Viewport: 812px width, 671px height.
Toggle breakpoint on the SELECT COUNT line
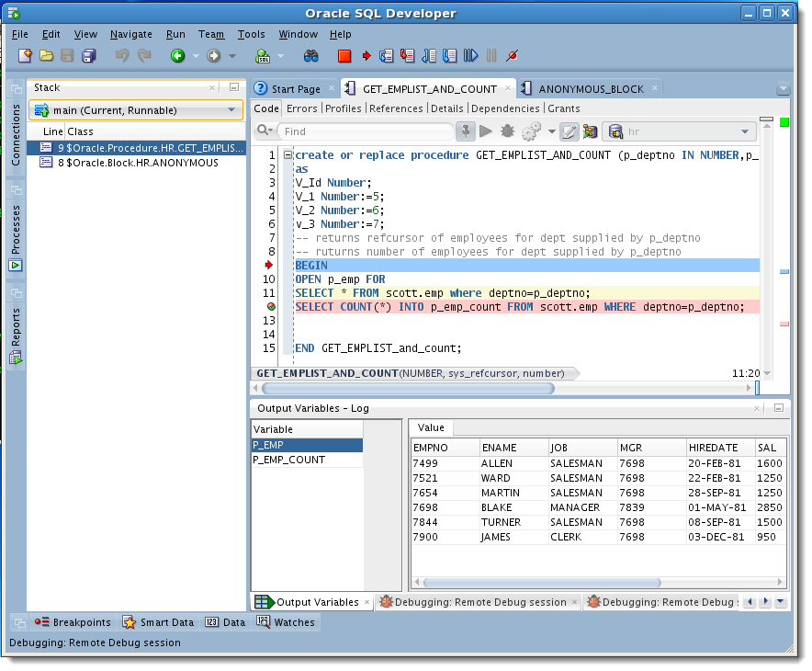(x=271, y=307)
